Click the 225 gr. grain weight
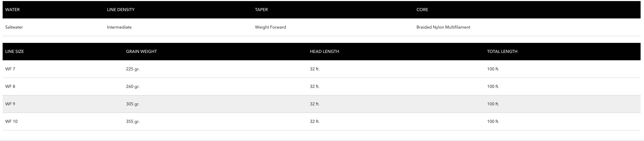 (133, 69)
